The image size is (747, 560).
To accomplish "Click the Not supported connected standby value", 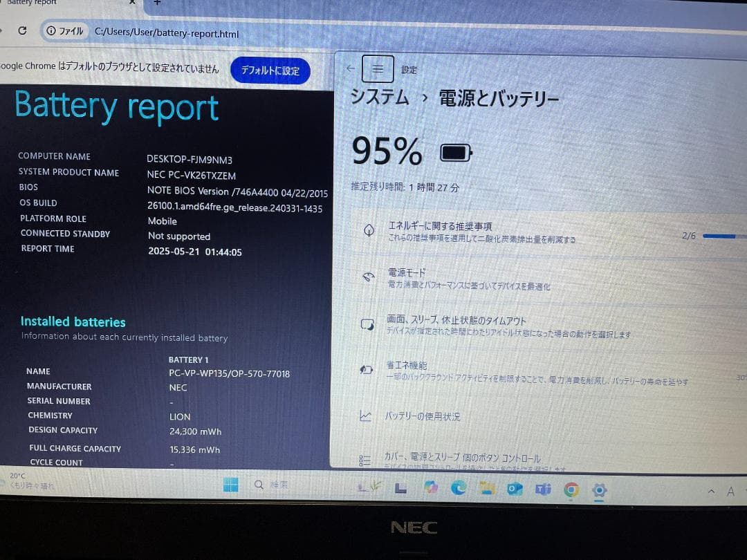I will tap(178, 236).
